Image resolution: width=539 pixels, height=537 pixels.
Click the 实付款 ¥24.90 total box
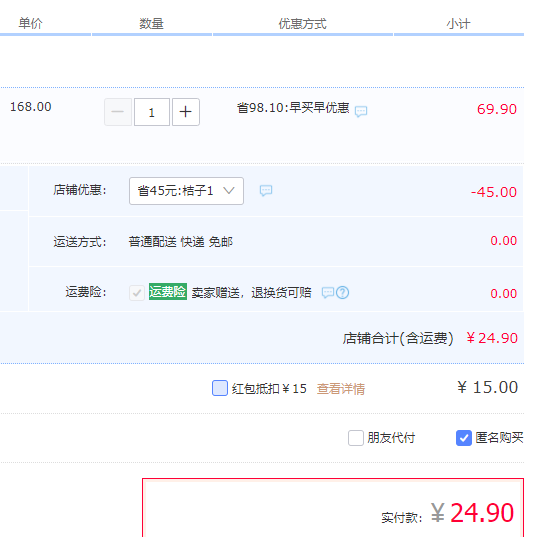(333, 507)
